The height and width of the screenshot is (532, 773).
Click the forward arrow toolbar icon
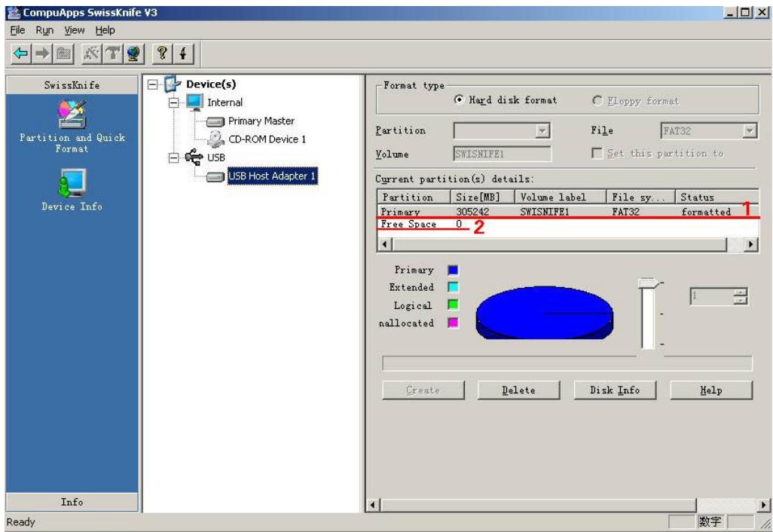pos(42,54)
